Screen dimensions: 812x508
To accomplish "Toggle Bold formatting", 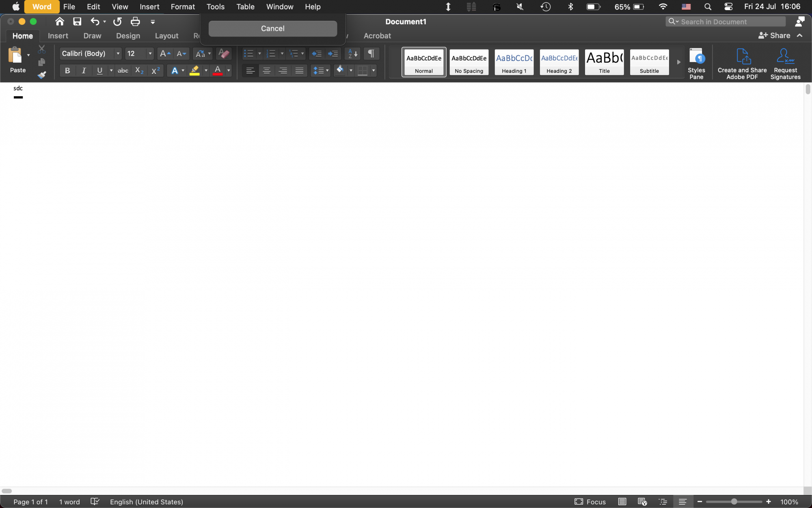I will 67,71.
